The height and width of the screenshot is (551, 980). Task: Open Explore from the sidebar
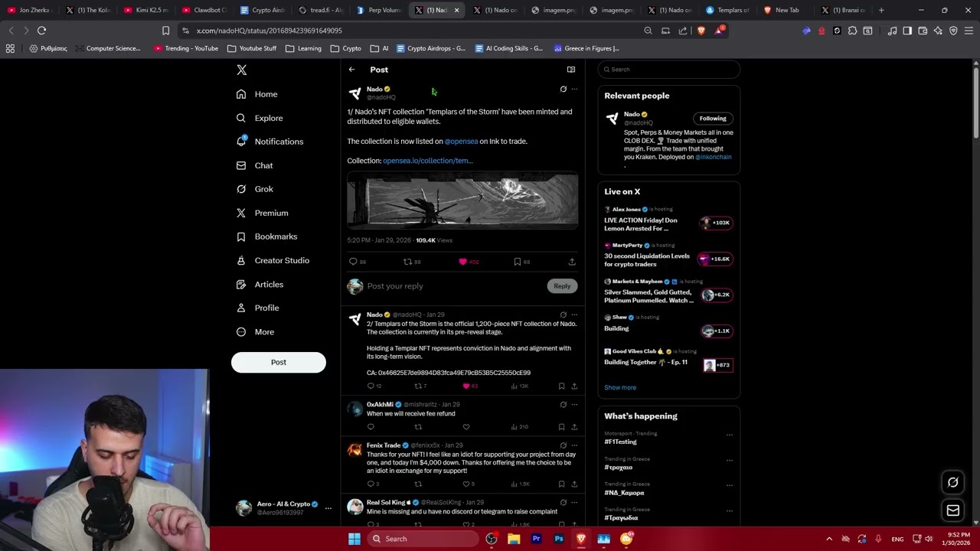pyautogui.click(x=260, y=118)
